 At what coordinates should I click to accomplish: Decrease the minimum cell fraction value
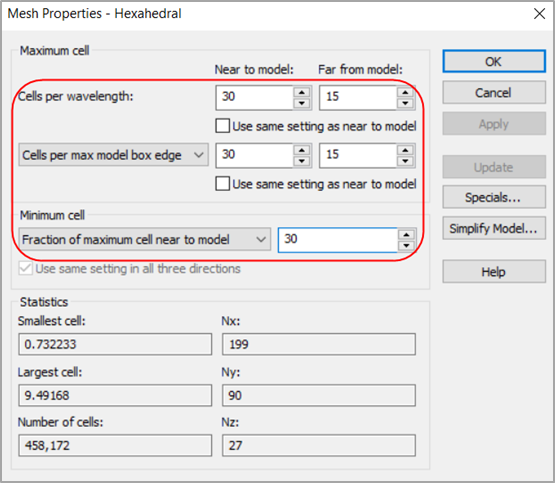point(406,246)
